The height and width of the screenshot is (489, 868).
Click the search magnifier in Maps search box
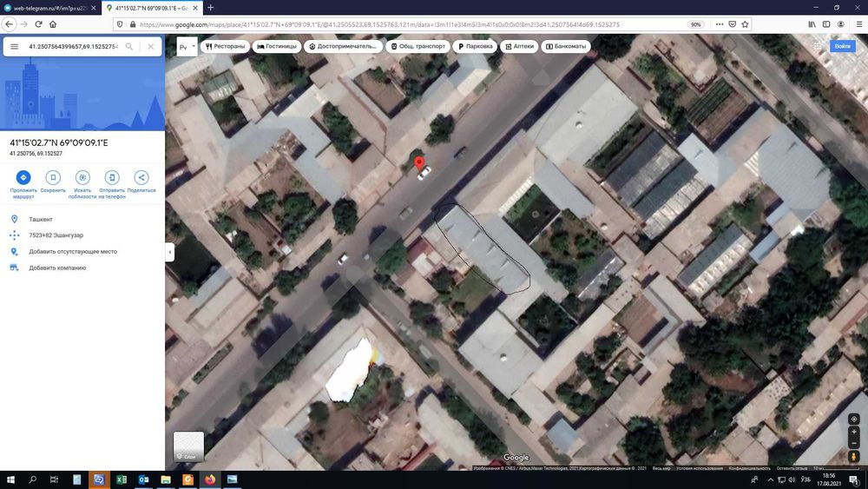coord(129,47)
